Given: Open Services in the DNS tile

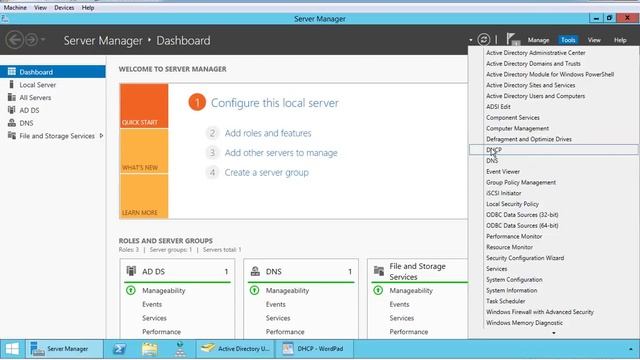Looking at the screenshot, I should [278, 318].
